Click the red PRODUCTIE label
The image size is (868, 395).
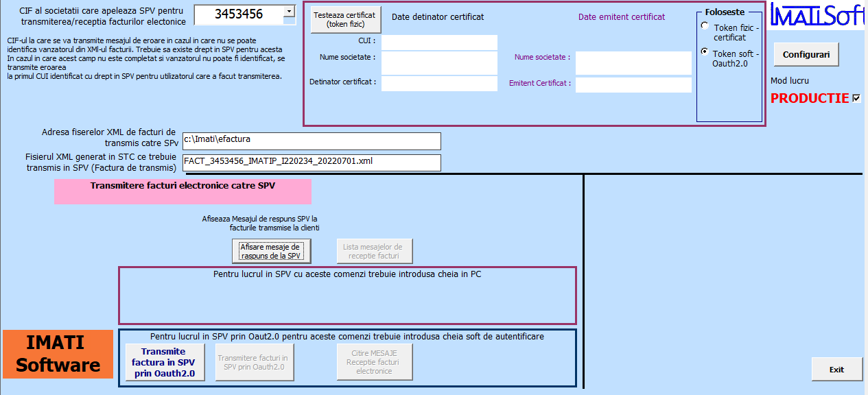pyautogui.click(x=810, y=98)
